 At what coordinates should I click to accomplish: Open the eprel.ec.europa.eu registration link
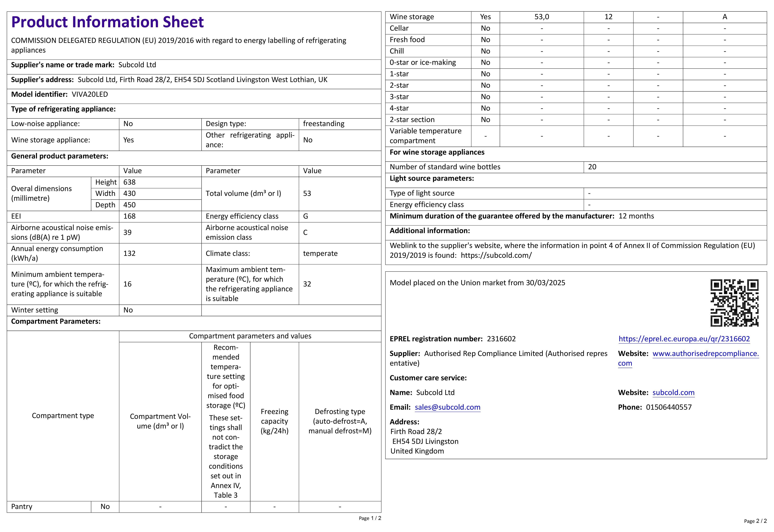[x=684, y=339]
